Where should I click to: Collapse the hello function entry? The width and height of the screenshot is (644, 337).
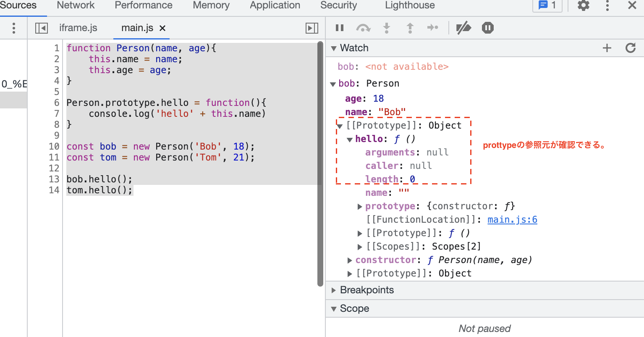click(x=350, y=140)
